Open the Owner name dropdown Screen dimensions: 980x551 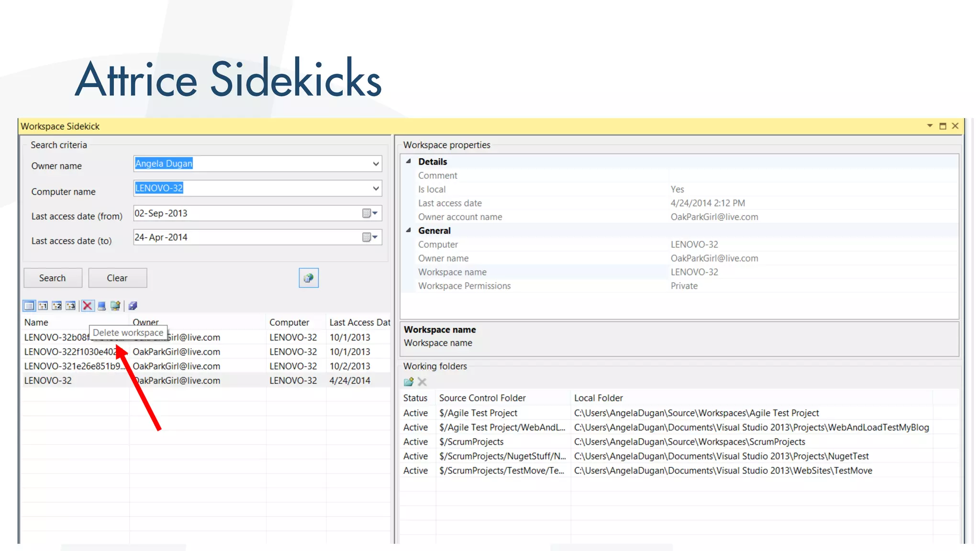click(376, 164)
